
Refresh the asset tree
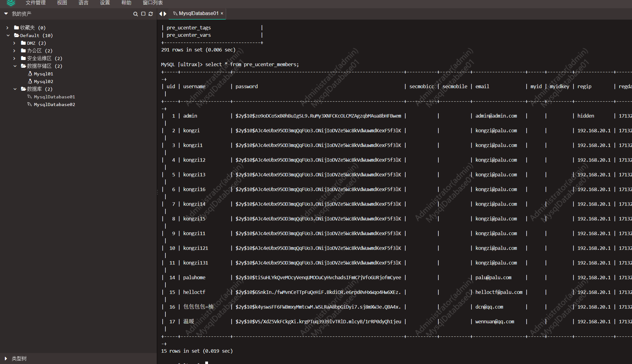(151, 14)
